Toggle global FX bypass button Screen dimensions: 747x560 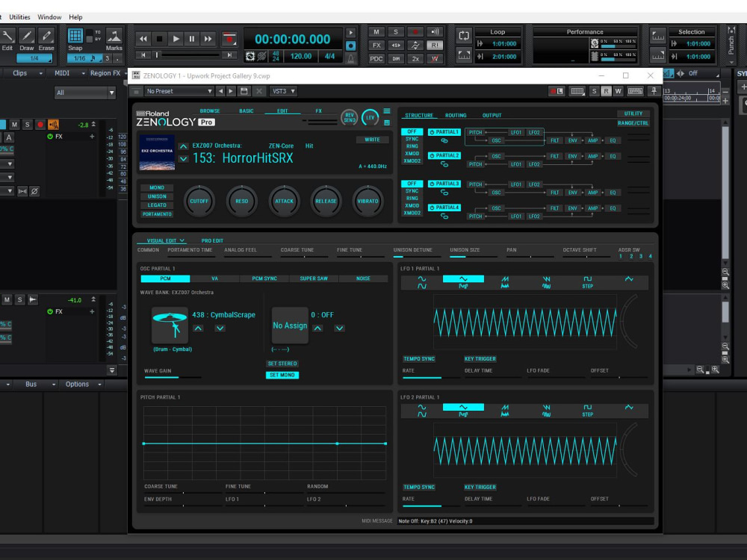click(x=376, y=46)
